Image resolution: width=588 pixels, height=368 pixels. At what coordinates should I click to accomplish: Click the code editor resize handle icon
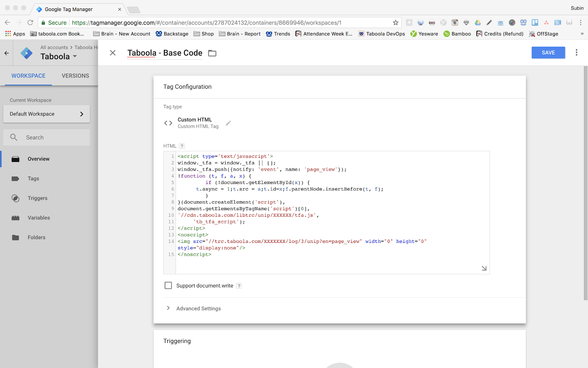484,268
